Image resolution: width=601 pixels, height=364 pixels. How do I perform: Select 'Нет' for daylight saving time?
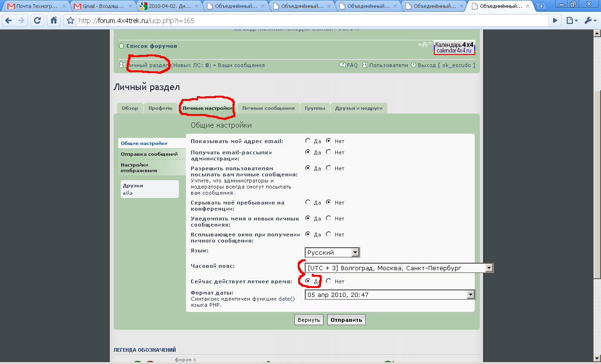coord(329,281)
